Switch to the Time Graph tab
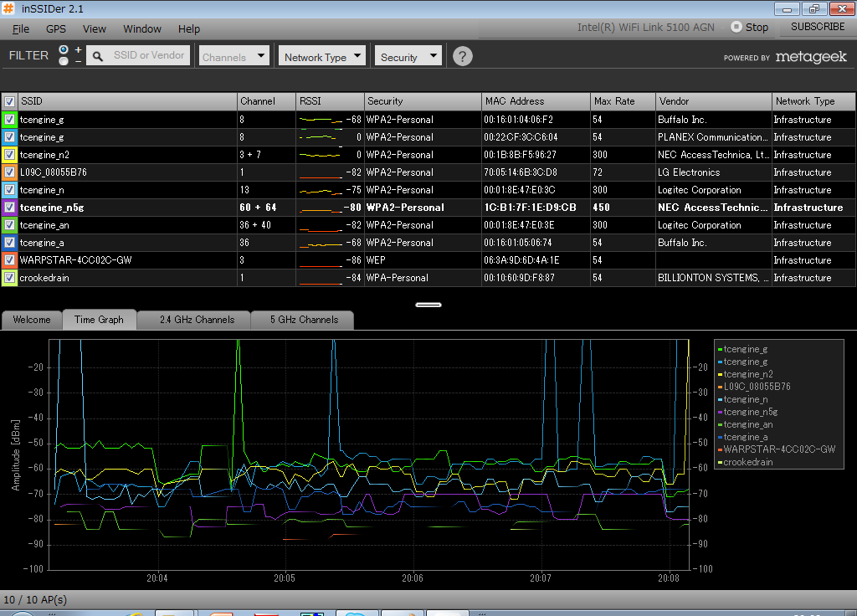This screenshot has width=857, height=616. tap(99, 320)
